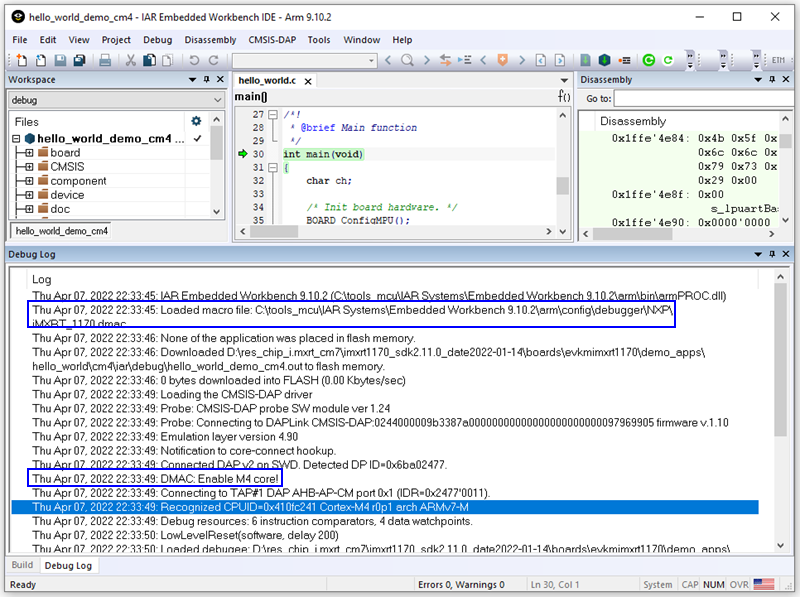Click the Download and Debug green icon
This screenshot has width=800, height=597.
648,60
